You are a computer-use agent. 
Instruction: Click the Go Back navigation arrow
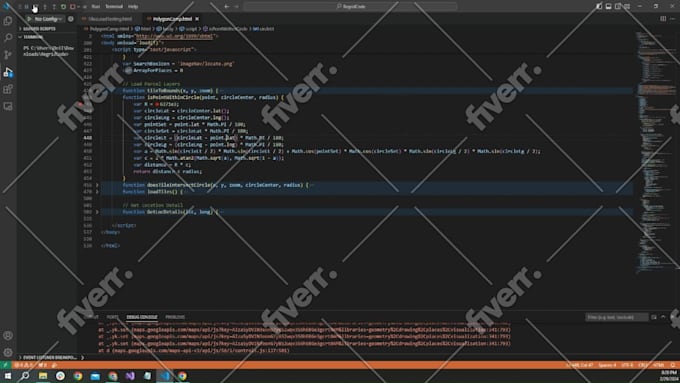227,7
